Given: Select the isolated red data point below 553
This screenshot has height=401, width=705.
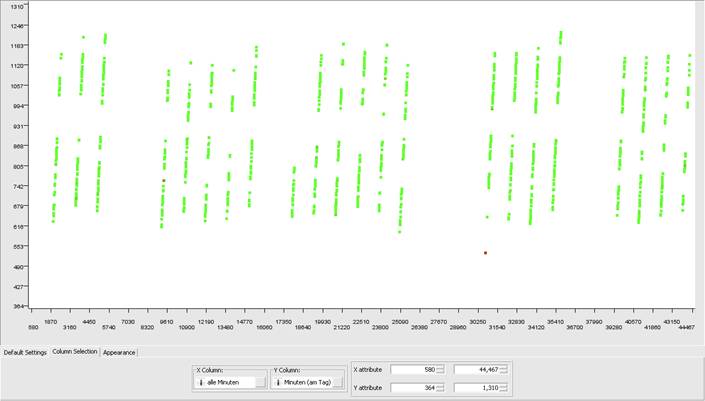Looking at the screenshot, I should pyautogui.click(x=485, y=253).
